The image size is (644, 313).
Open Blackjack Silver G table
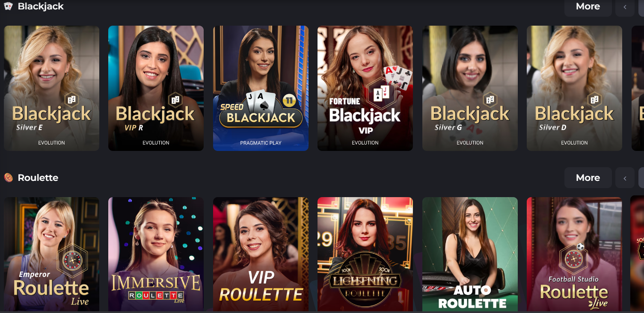pos(470,88)
